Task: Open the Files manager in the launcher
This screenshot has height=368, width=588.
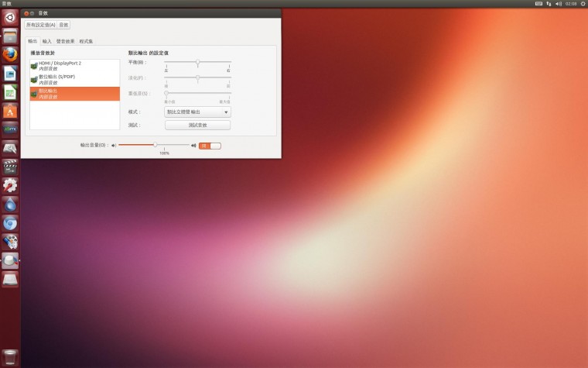Action: [10, 36]
